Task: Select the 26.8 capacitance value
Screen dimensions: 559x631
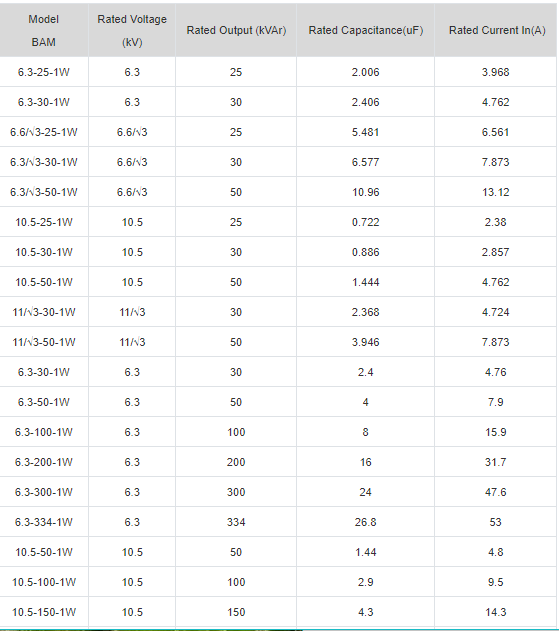Action: (x=365, y=522)
